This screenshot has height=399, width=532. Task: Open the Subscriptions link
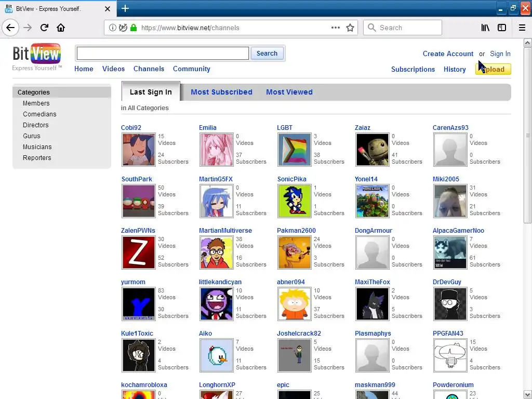point(413,69)
